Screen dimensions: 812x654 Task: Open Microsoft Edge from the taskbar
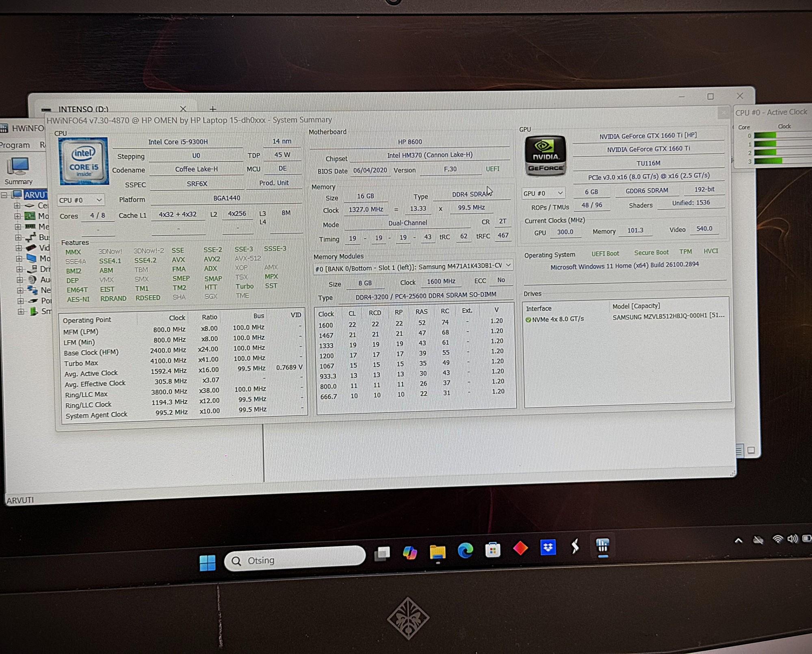[x=466, y=550]
